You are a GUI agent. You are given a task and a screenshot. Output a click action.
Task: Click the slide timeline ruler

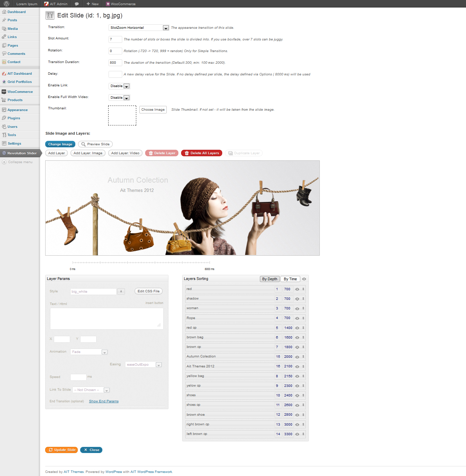pyautogui.click(x=141, y=263)
